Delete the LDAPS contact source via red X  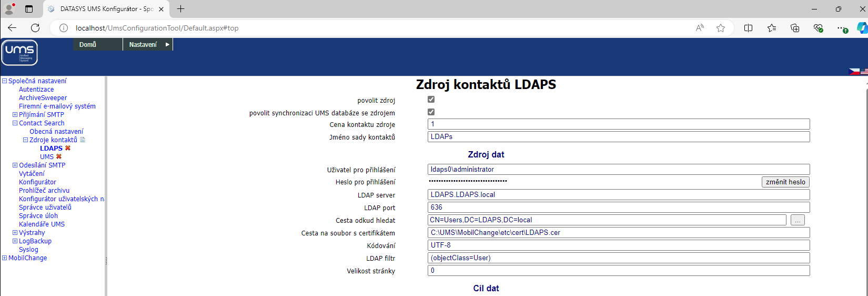(x=68, y=149)
